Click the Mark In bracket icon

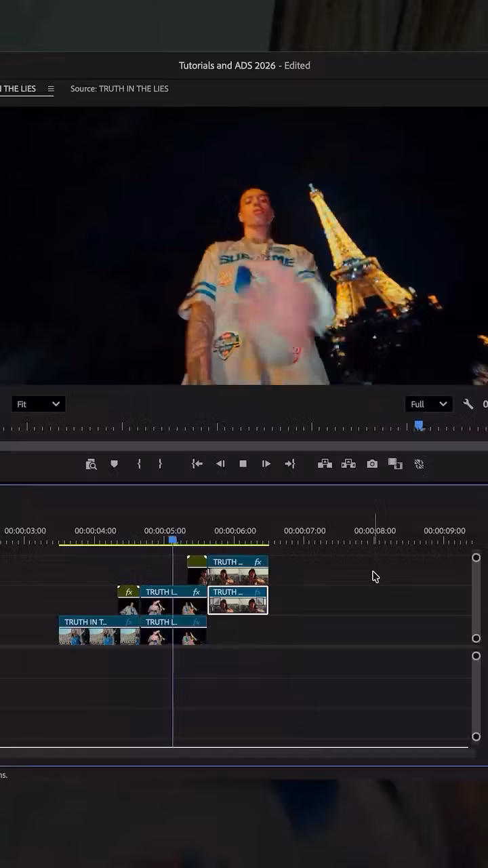coord(139,464)
